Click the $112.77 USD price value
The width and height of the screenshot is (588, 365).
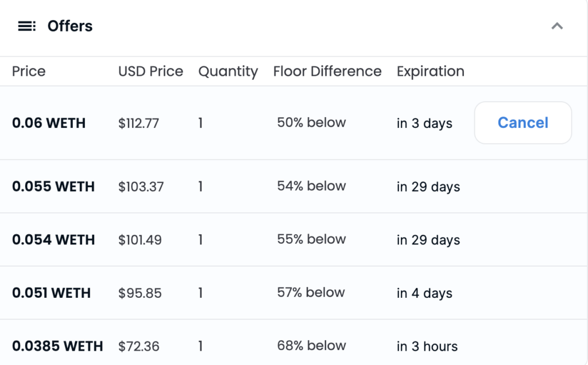click(x=138, y=123)
